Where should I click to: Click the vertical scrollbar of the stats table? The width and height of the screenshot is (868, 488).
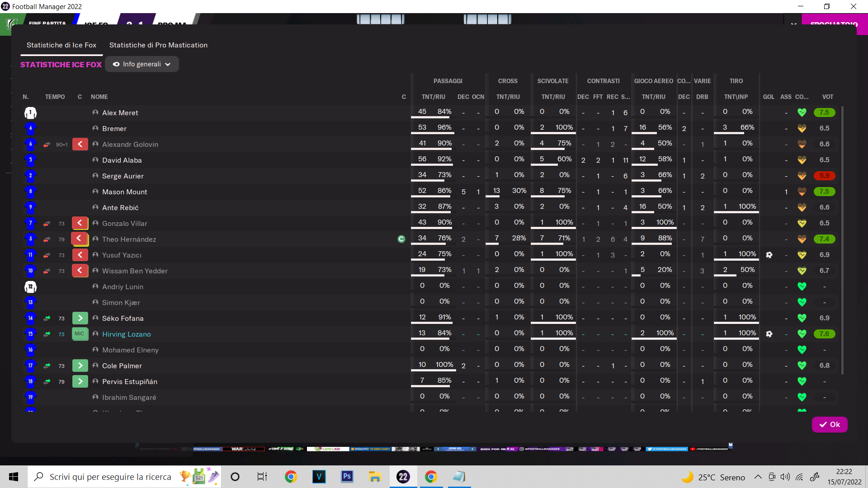(x=842, y=240)
